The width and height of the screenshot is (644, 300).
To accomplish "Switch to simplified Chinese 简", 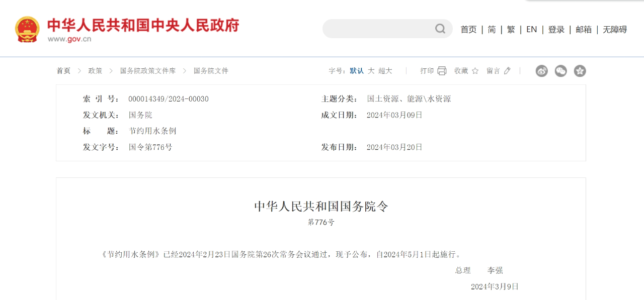I will (x=492, y=30).
